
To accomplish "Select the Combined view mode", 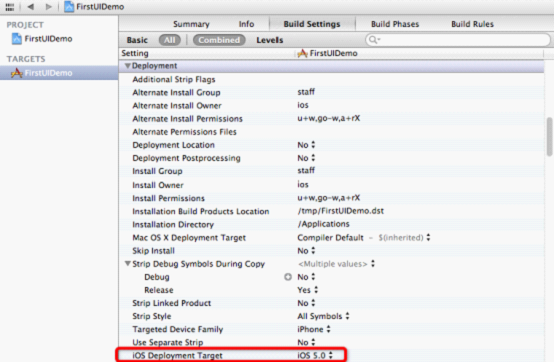I will pyautogui.click(x=219, y=40).
